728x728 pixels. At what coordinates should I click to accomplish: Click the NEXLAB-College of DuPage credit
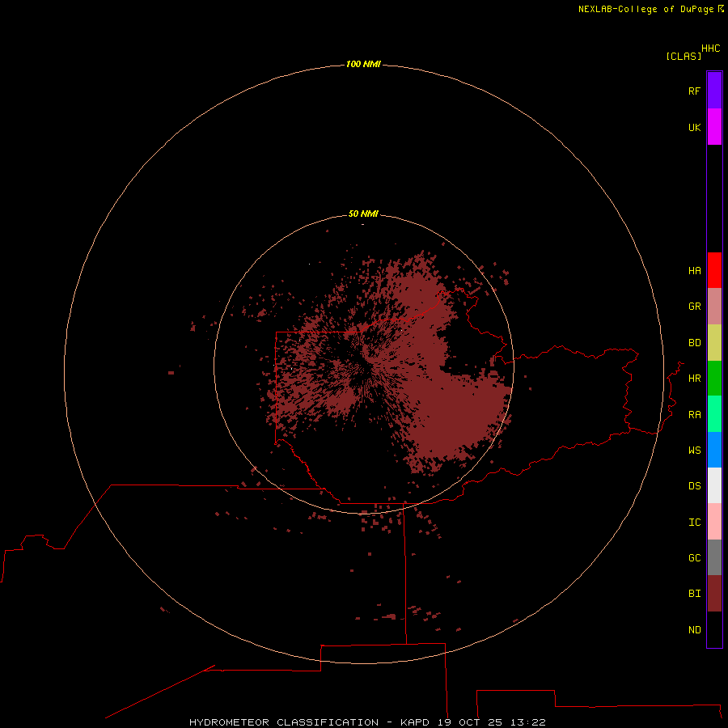point(650,9)
